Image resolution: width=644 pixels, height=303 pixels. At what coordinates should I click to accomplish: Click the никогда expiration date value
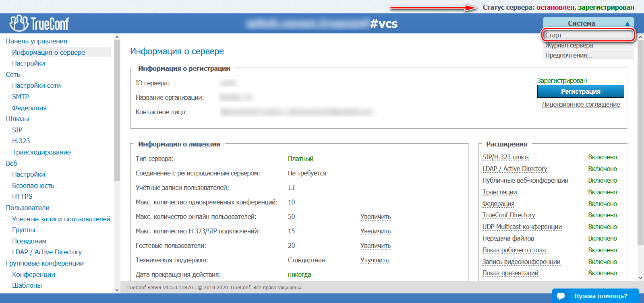pos(299,274)
